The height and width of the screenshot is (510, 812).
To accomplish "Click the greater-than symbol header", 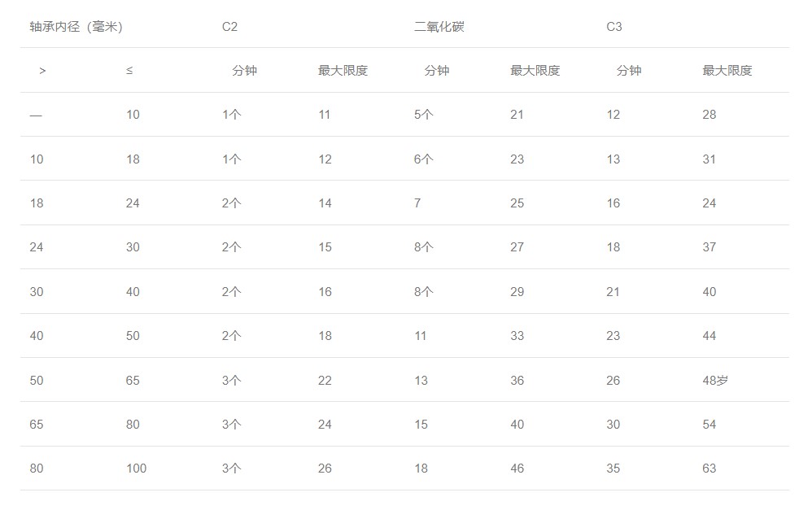I will point(42,71).
